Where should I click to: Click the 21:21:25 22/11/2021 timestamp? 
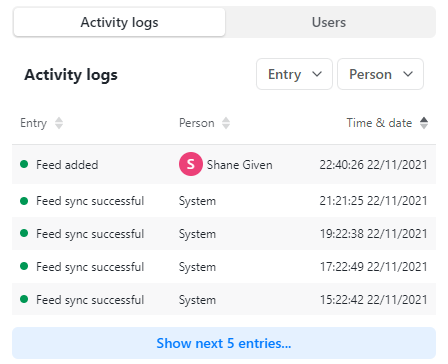click(373, 201)
